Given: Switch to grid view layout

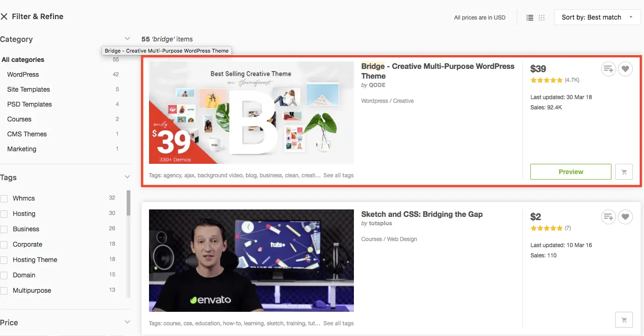Looking at the screenshot, I should pos(542,18).
